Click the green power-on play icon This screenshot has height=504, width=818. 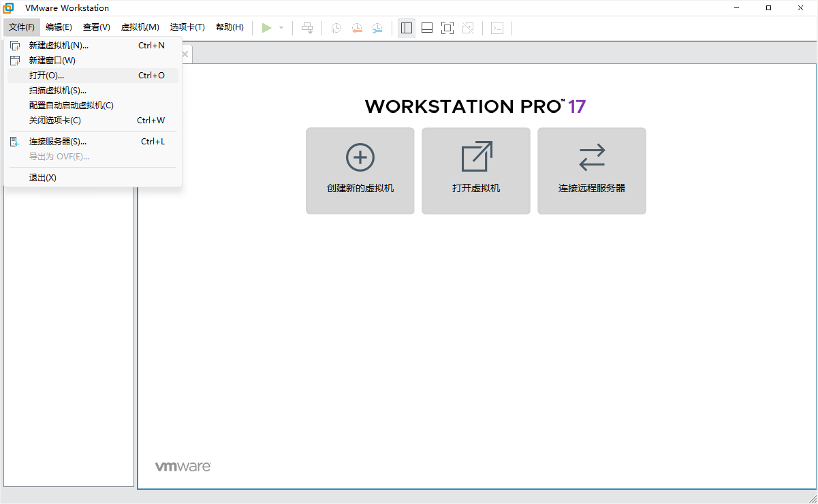click(267, 28)
